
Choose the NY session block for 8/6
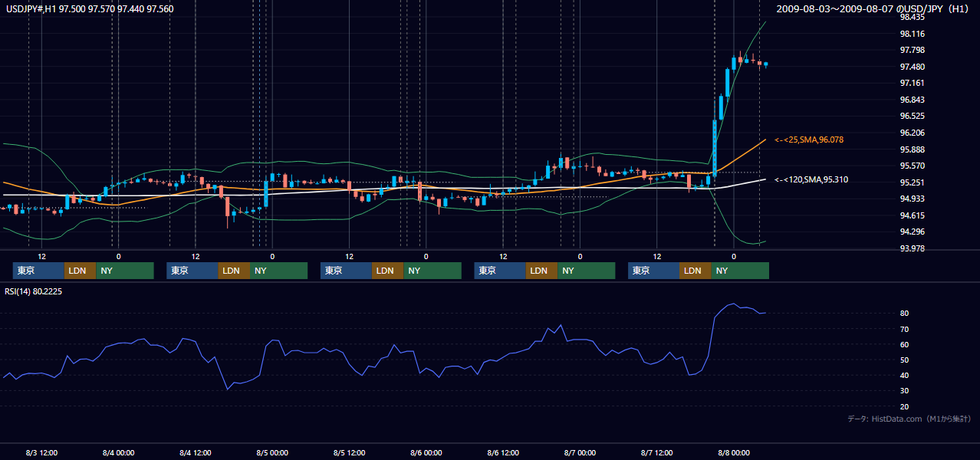click(587, 271)
